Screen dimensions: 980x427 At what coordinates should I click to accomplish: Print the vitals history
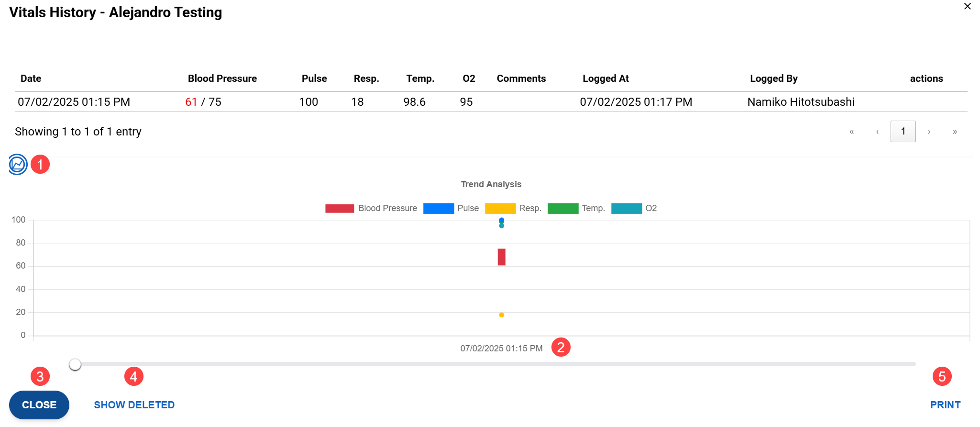(945, 405)
